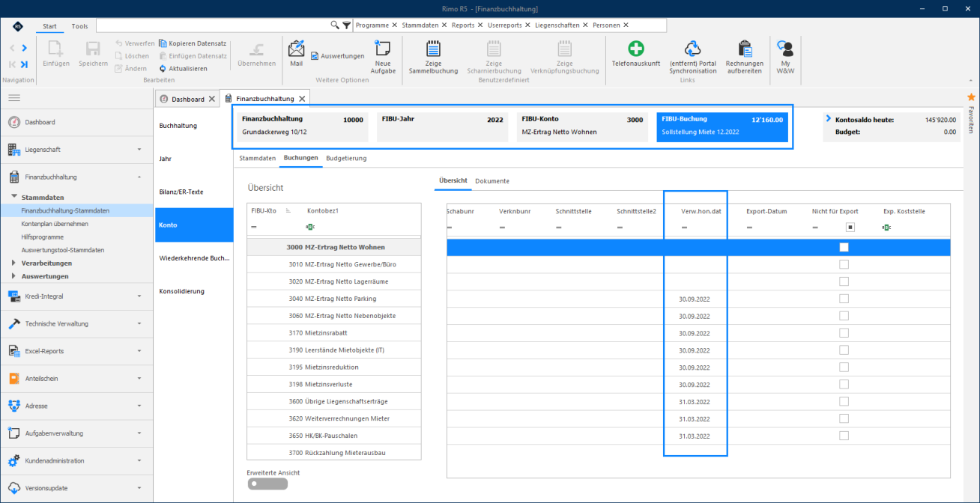Click the magnifier icon in the search box
980x503 pixels.
click(335, 25)
